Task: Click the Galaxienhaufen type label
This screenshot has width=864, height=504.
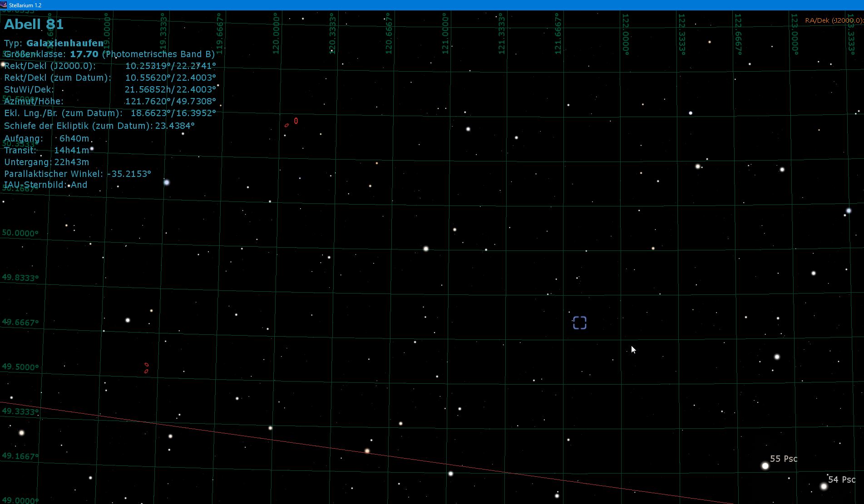Action: (x=65, y=44)
